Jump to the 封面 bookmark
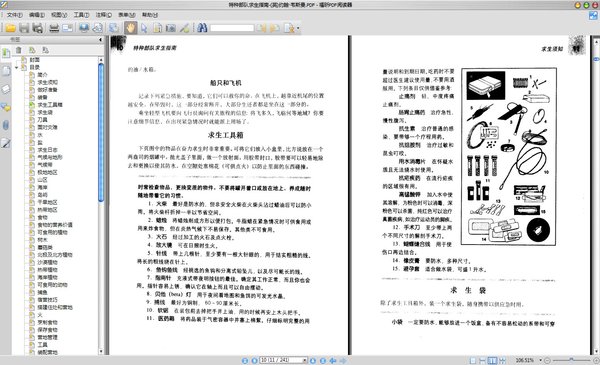This screenshot has width=600, height=365. [x=35, y=60]
